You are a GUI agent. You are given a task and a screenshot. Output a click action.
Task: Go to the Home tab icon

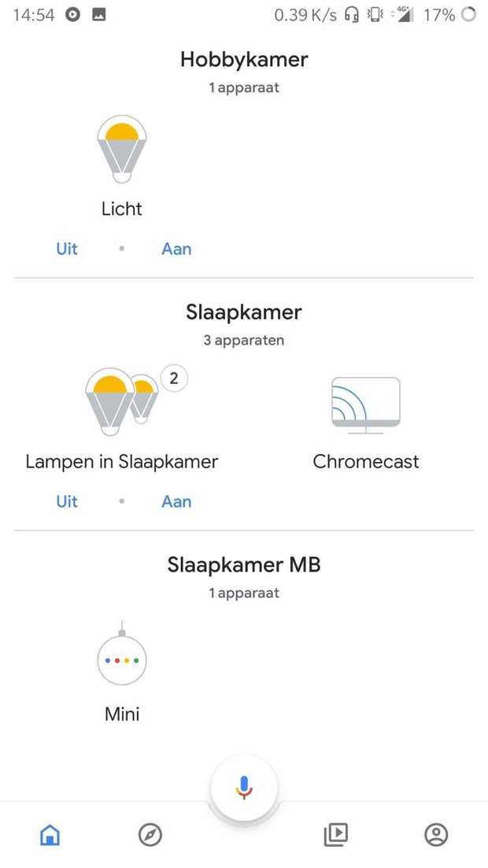pyautogui.click(x=50, y=833)
